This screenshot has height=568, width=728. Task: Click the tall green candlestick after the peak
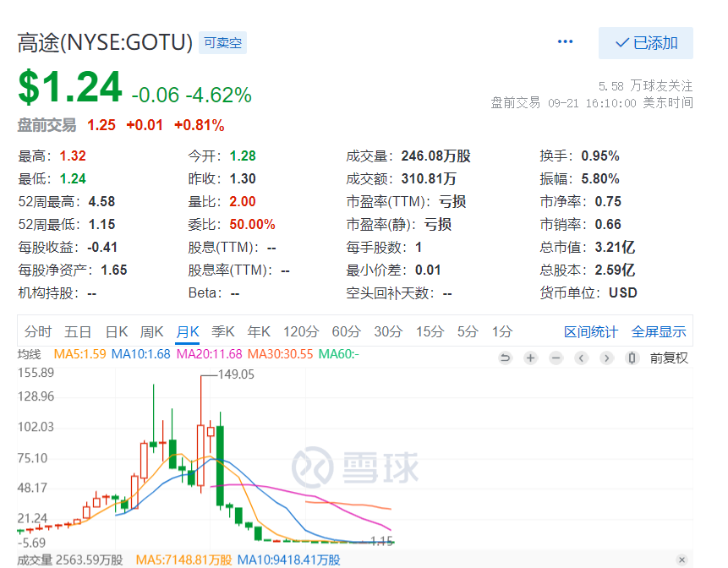pyautogui.click(x=220, y=466)
